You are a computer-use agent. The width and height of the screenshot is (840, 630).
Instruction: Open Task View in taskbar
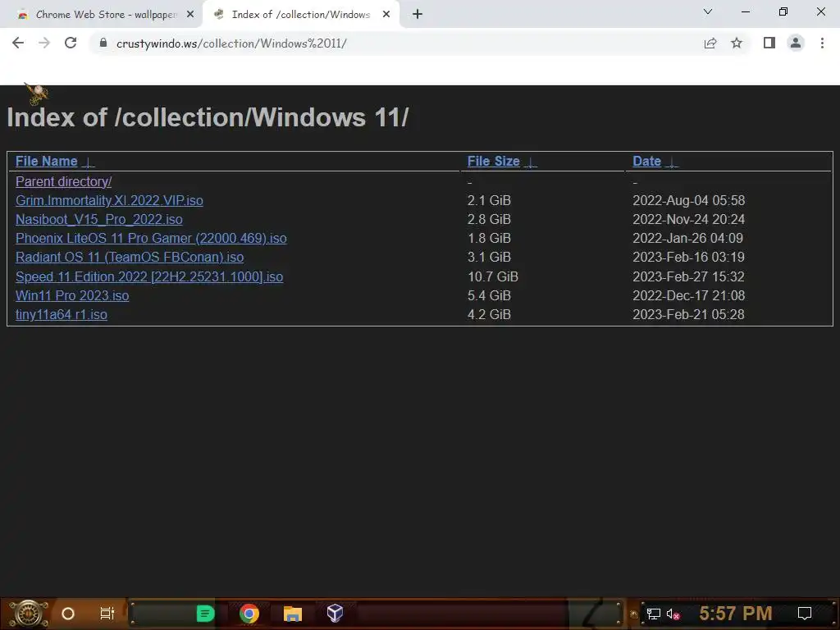[107, 614]
